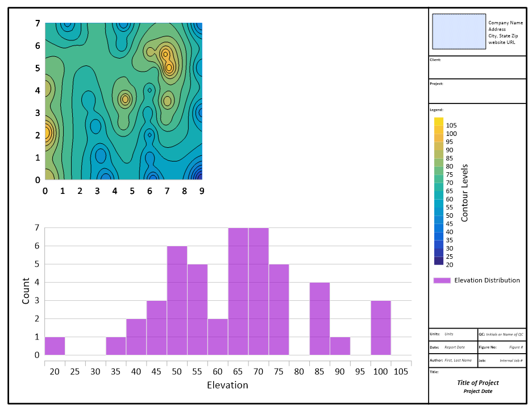Select the 'First, Last Name' author field

[457, 360]
